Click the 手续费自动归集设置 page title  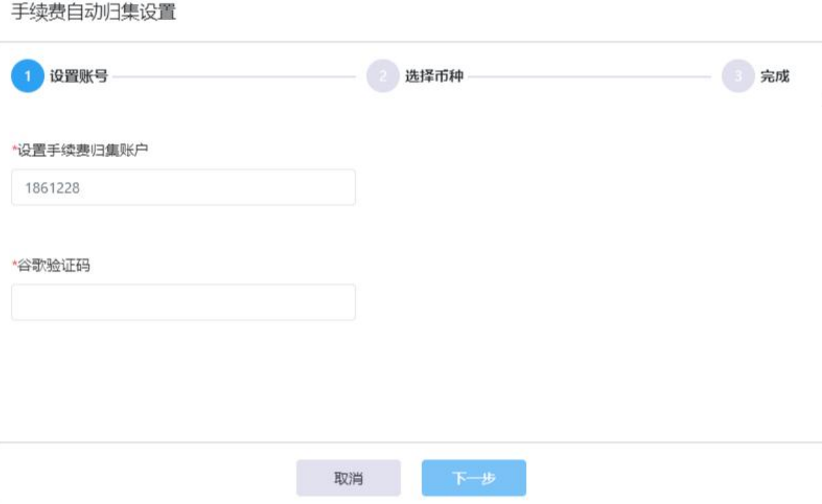95,13
